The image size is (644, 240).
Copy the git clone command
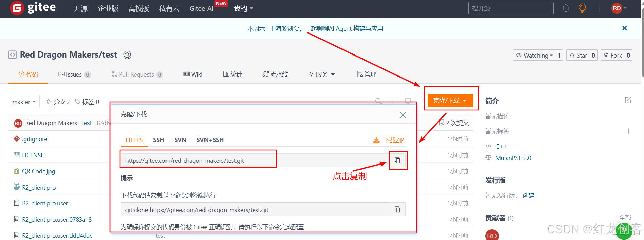click(397, 209)
